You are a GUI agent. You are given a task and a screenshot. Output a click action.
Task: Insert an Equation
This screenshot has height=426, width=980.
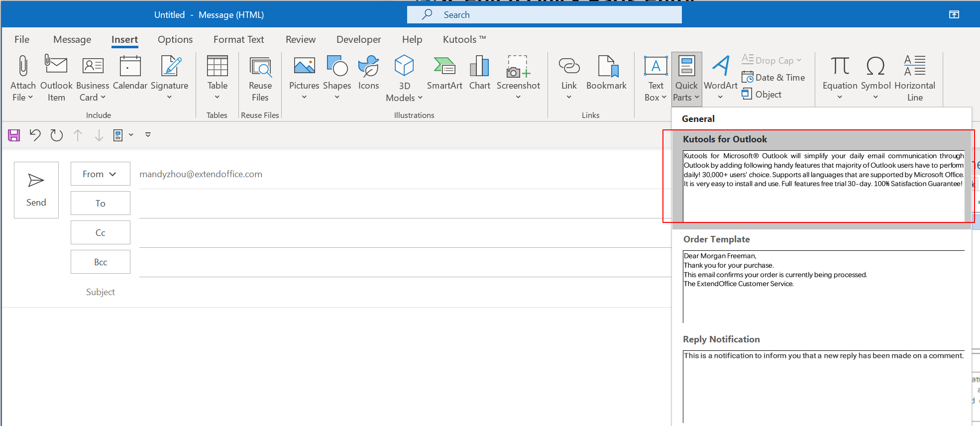point(840,78)
